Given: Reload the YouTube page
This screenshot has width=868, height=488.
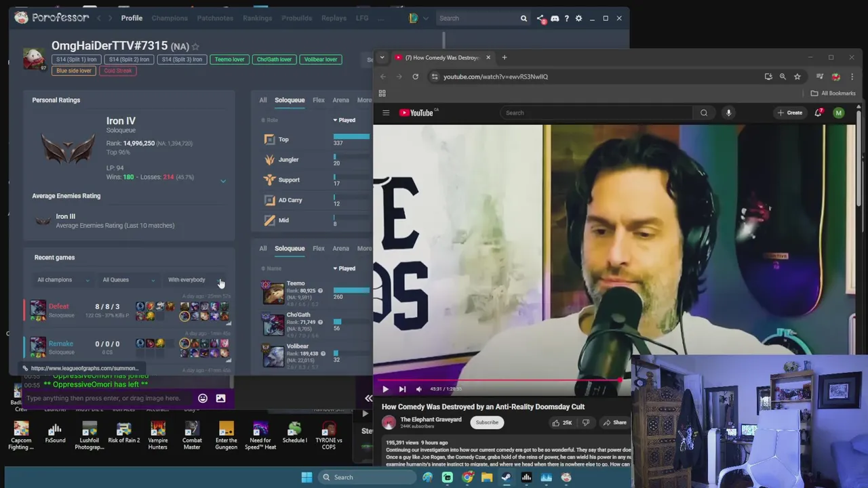Looking at the screenshot, I should [x=415, y=77].
